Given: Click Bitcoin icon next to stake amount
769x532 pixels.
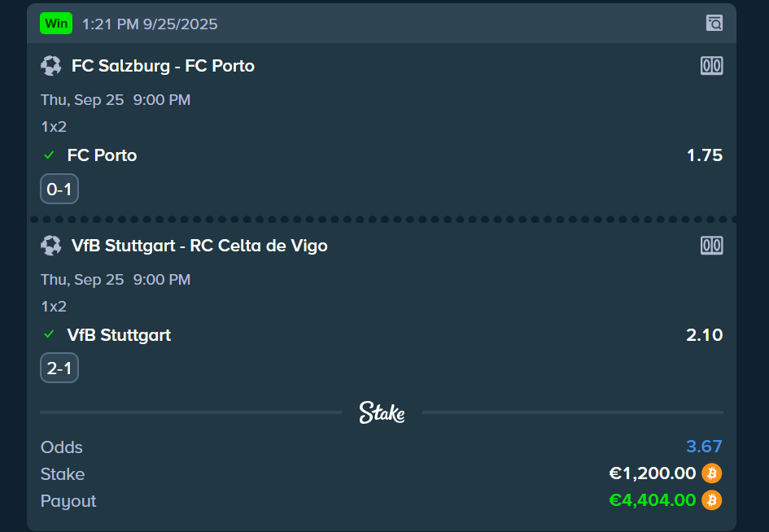Looking at the screenshot, I should point(712,473).
